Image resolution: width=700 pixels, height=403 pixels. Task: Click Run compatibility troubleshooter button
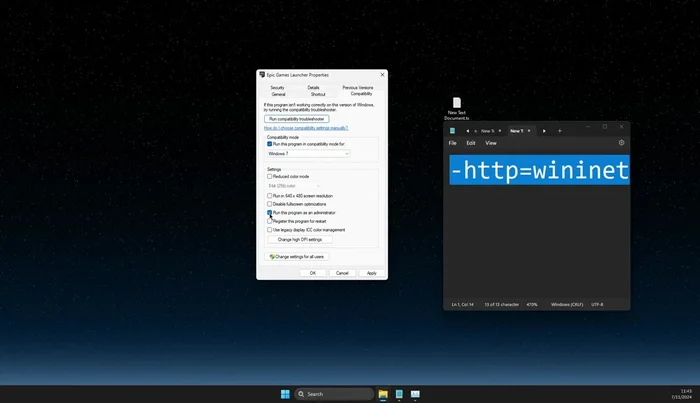[x=297, y=119]
